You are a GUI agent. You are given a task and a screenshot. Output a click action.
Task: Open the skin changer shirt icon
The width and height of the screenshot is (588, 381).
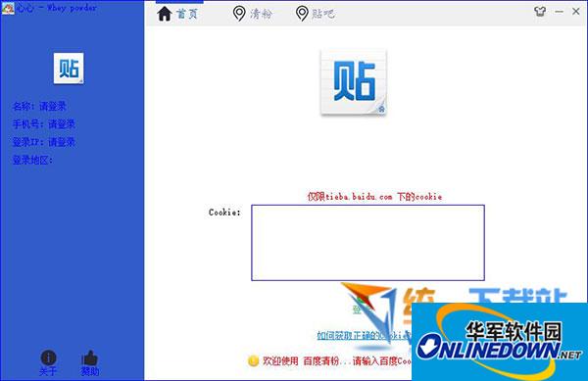(540, 12)
